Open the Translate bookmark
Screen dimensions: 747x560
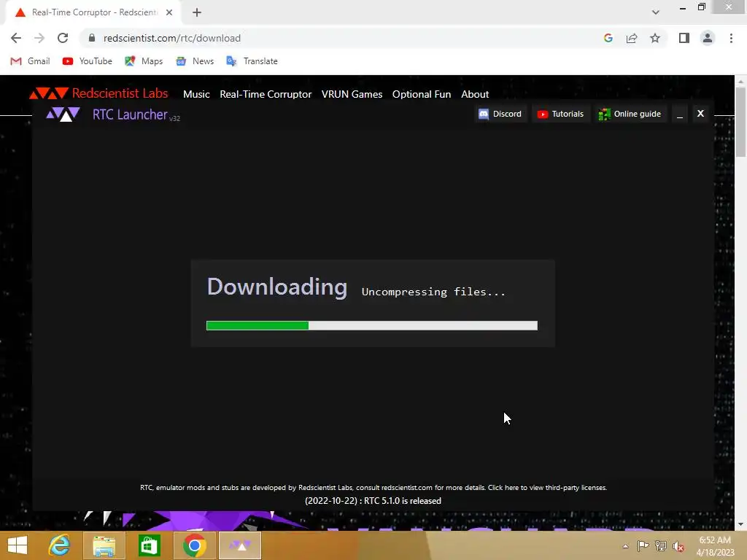coord(252,61)
